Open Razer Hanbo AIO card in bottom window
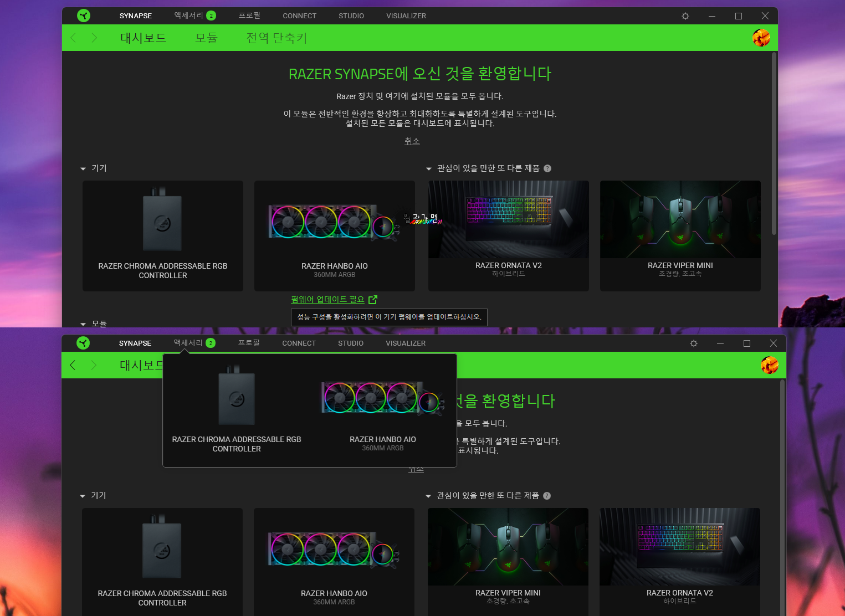 point(334,562)
